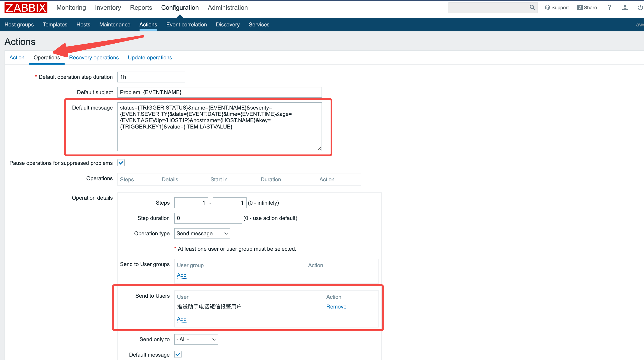Click the Steps from field

coord(191,203)
